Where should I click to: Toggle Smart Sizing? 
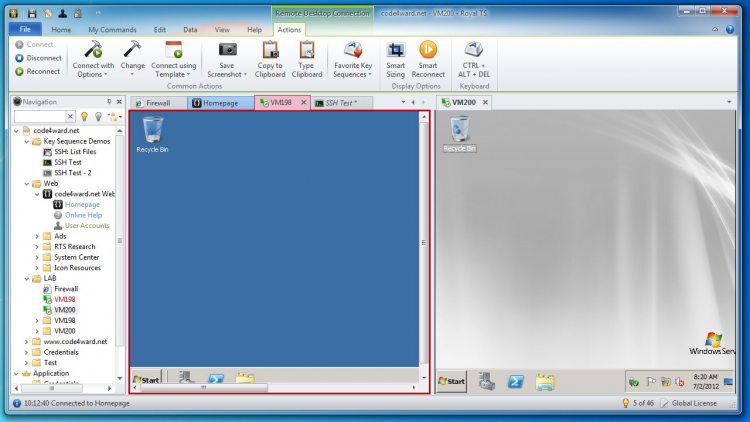coord(396,60)
